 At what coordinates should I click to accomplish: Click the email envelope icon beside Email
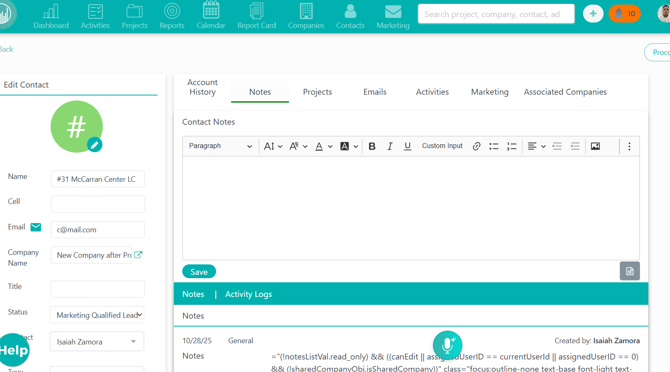[36, 227]
